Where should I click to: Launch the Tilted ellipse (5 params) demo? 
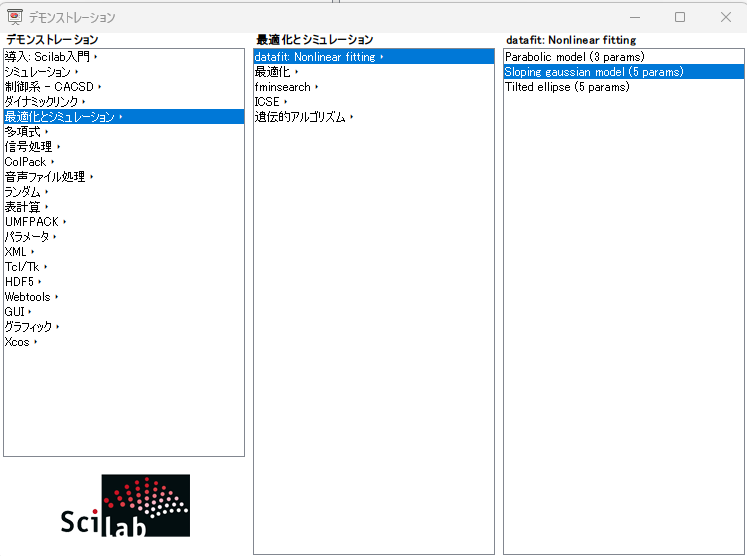(567, 87)
